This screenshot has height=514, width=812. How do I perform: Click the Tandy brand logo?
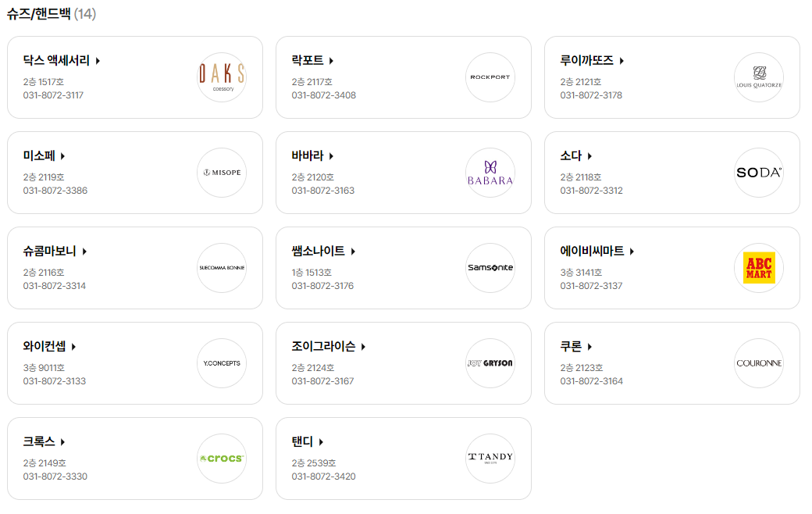pyautogui.click(x=490, y=459)
